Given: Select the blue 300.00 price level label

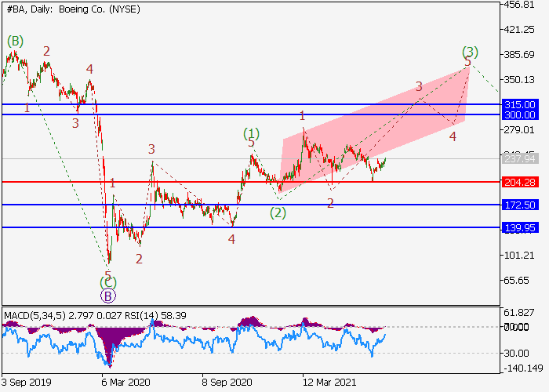Looking at the screenshot, I should [520, 114].
